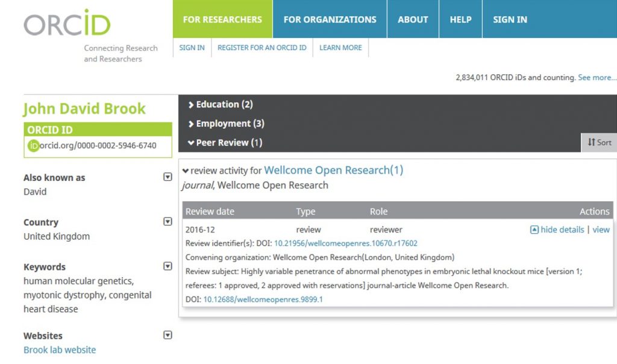The width and height of the screenshot is (617, 364).
Task: Select the About menu item
Action: click(413, 19)
